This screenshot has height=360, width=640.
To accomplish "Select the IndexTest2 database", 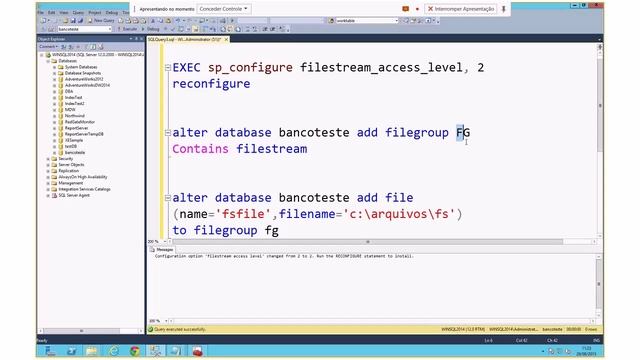I will pyautogui.click(x=74, y=104).
